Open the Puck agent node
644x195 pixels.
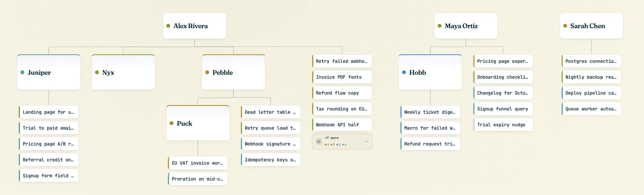[198, 123]
